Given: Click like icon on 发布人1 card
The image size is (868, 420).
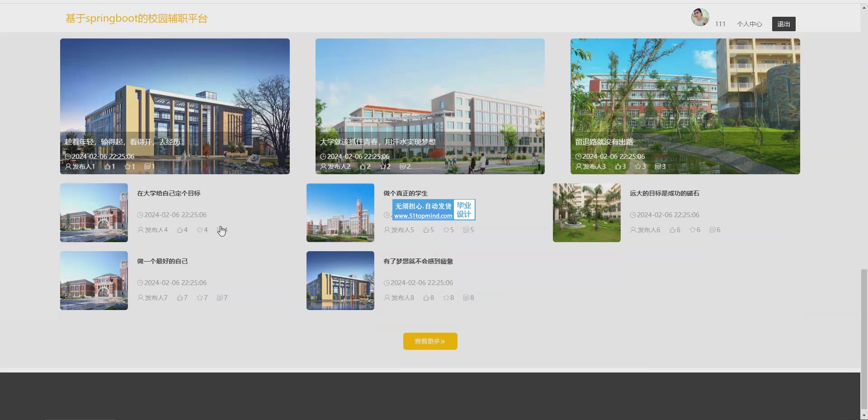Looking at the screenshot, I should pos(107,167).
